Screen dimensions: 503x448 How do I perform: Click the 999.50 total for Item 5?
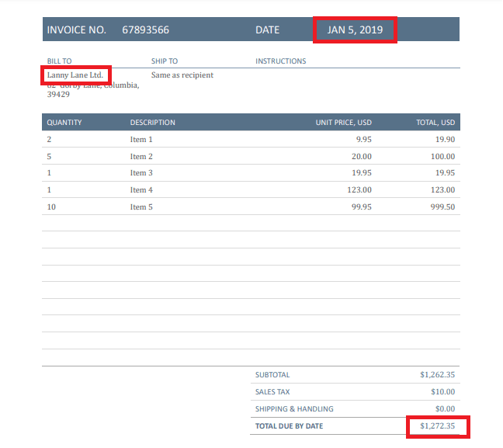(440, 207)
